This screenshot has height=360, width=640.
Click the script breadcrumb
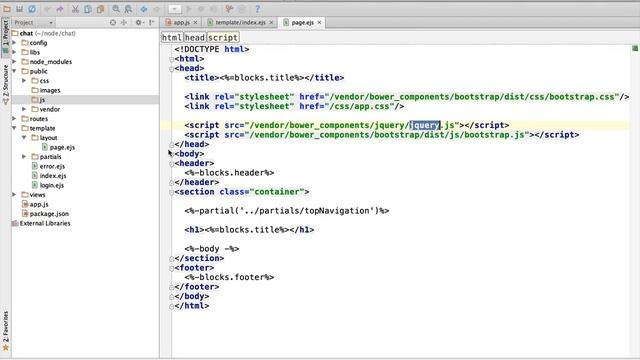point(223,38)
